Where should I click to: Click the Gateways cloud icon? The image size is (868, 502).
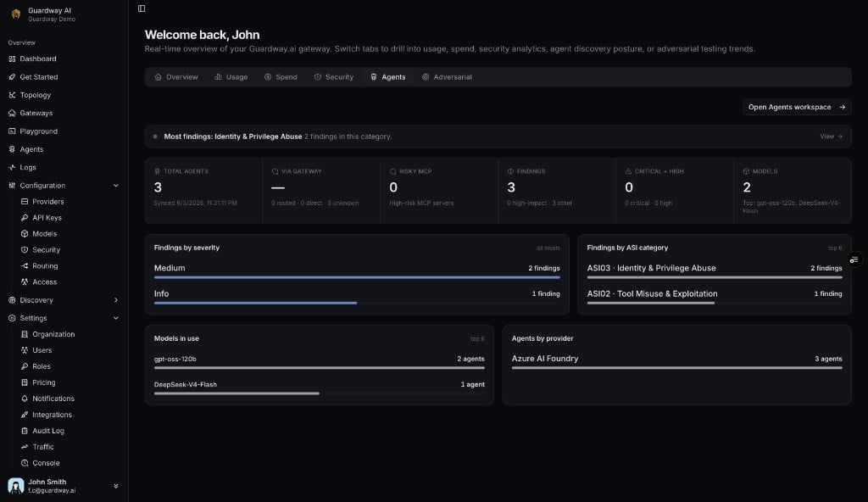[x=12, y=113]
